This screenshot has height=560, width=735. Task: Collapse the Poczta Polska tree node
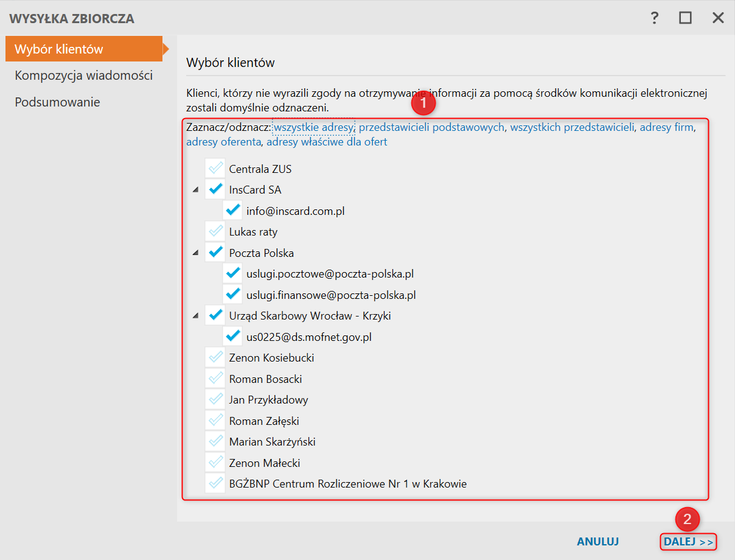pyautogui.click(x=195, y=253)
